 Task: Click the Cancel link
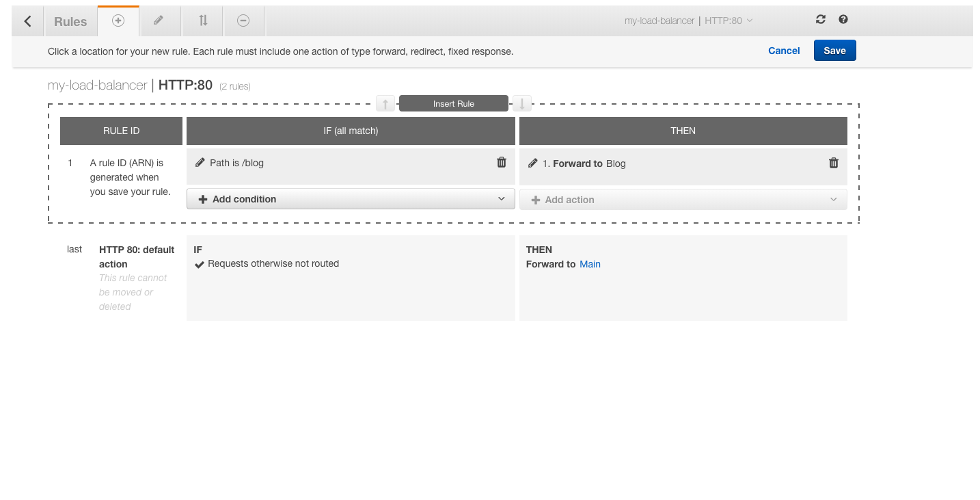[x=784, y=51]
